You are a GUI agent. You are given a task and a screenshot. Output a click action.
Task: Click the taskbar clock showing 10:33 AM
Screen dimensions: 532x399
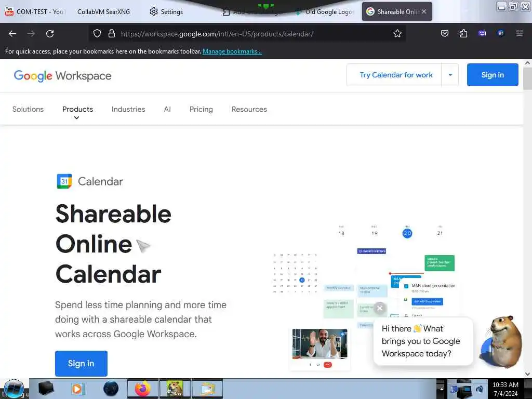point(505,389)
